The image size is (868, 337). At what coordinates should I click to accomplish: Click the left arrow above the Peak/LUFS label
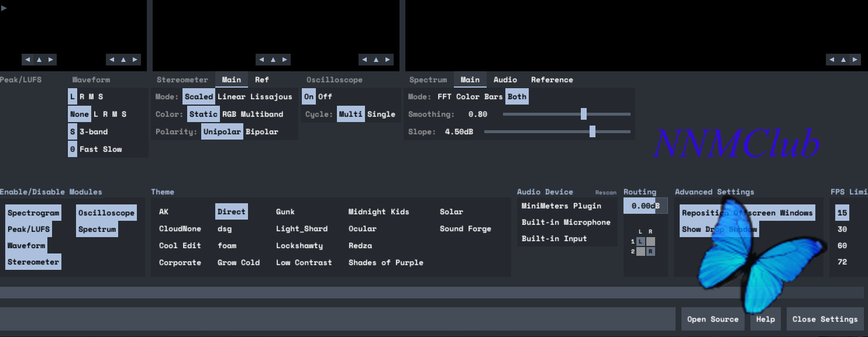coord(27,60)
